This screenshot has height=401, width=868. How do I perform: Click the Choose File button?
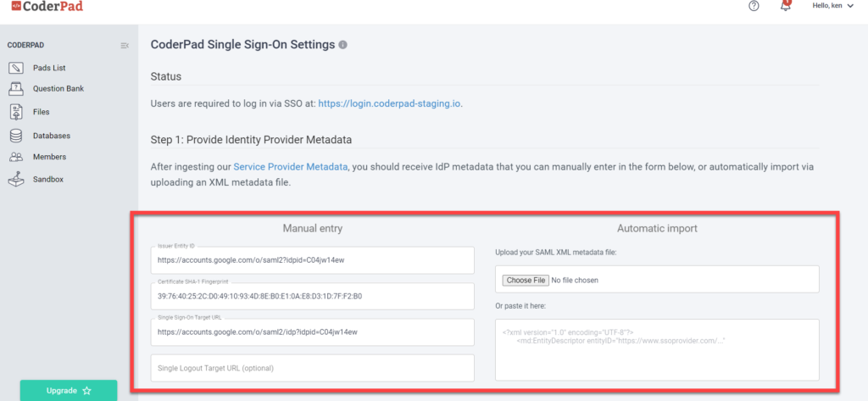[x=526, y=281]
